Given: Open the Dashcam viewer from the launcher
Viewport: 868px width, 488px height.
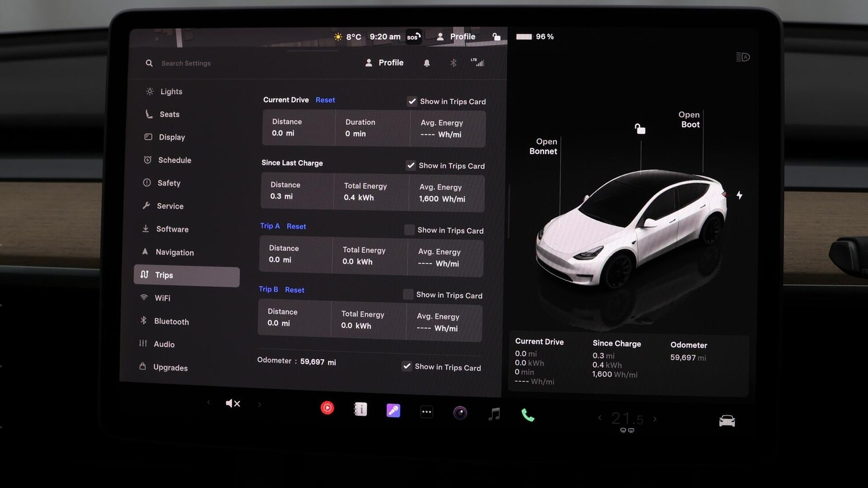Looking at the screenshot, I should click(327, 408).
